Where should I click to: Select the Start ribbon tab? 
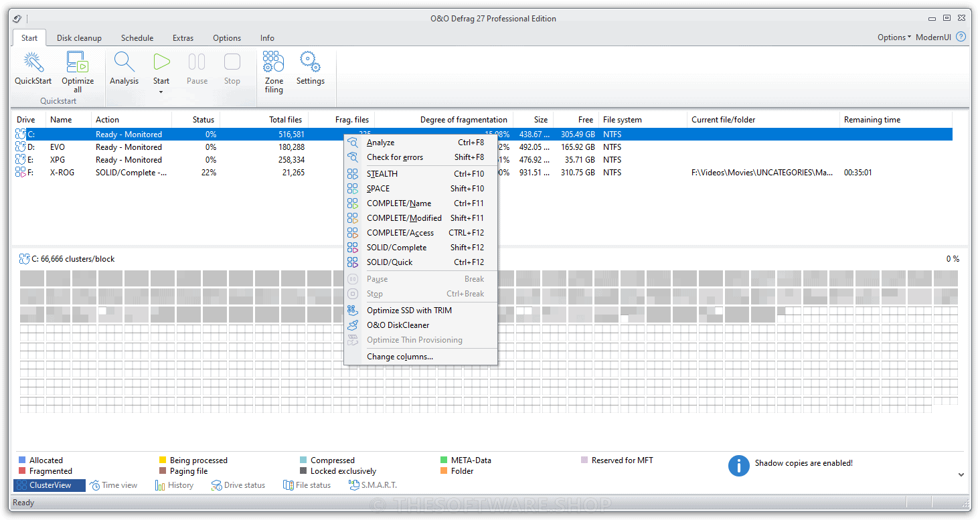click(x=29, y=38)
